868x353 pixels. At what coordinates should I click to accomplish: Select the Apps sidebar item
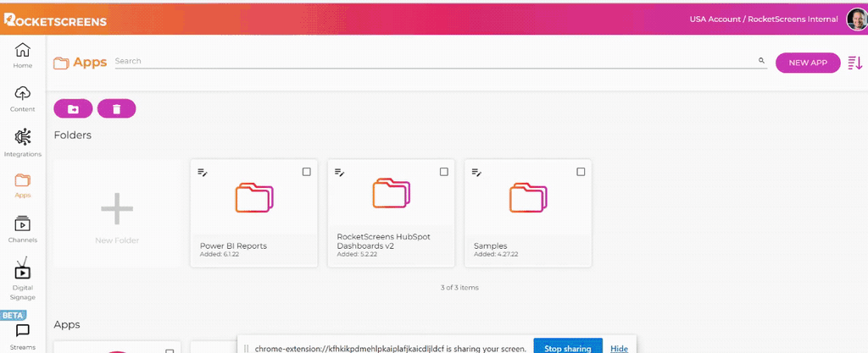23,185
